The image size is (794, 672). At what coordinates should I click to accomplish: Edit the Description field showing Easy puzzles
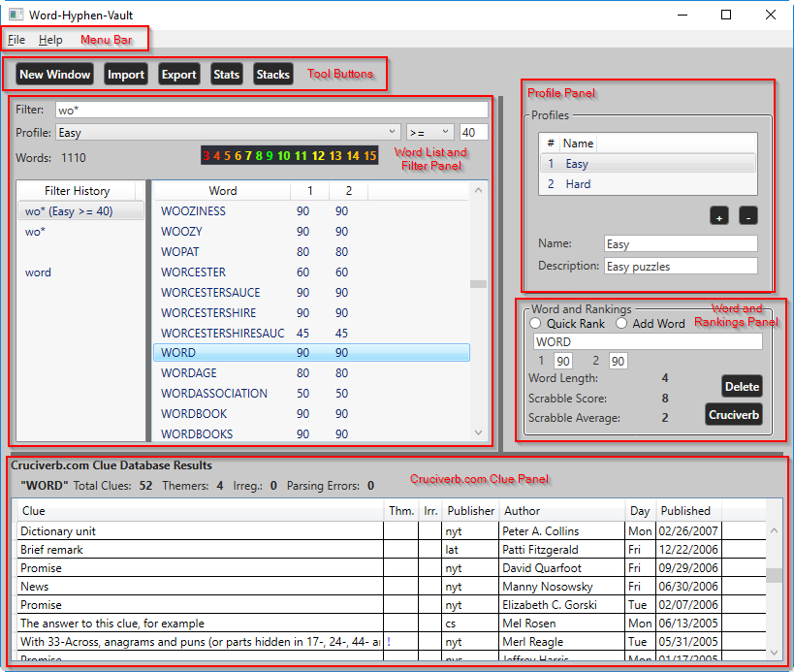[x=681, y=266]
